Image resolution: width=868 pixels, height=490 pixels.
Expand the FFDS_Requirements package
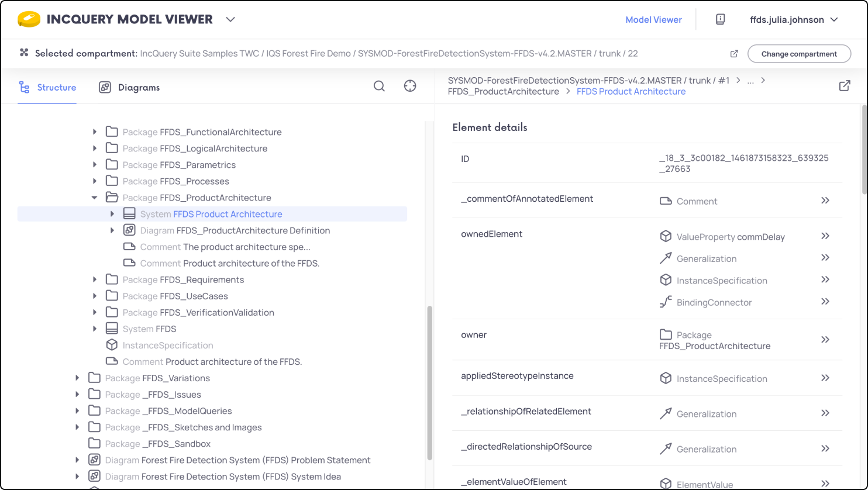point(95,279)
